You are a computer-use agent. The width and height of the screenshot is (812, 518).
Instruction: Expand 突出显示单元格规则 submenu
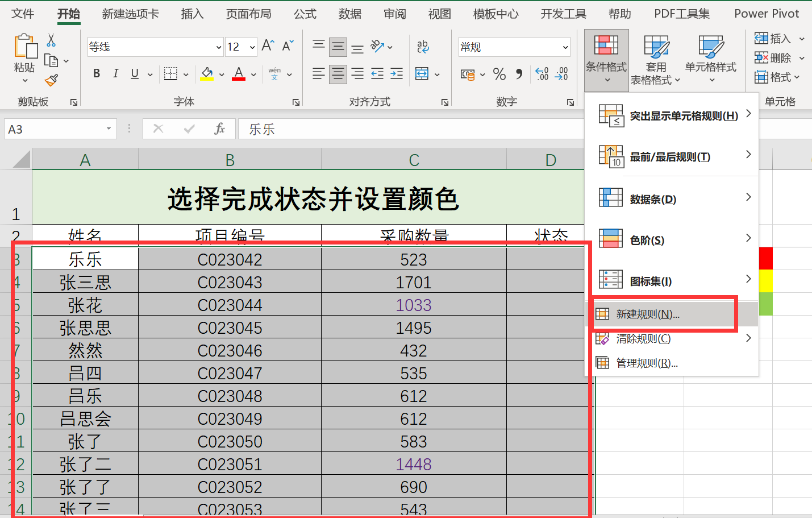pos(672,115)
